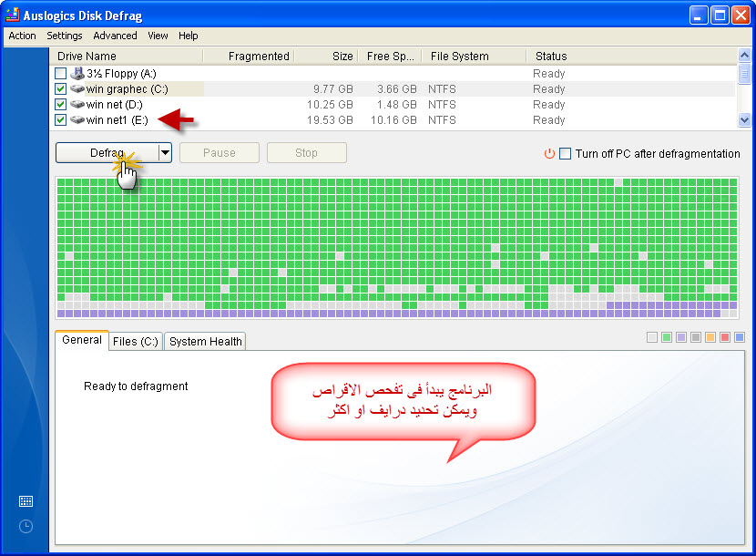Click the Pause button
756x556 pixels.
click(220, 152)
